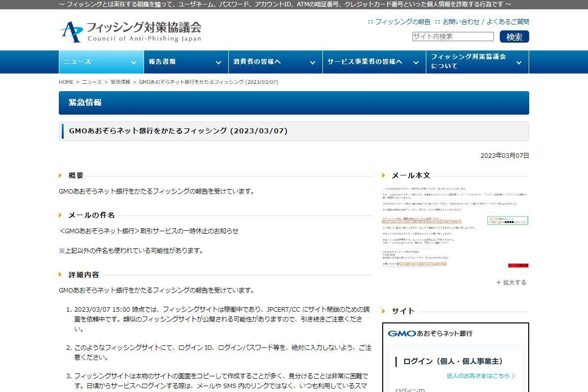Open the 報告書類 menu
Image resolution: width=588 pixels, height=392 pixels.
click(186, 62)
